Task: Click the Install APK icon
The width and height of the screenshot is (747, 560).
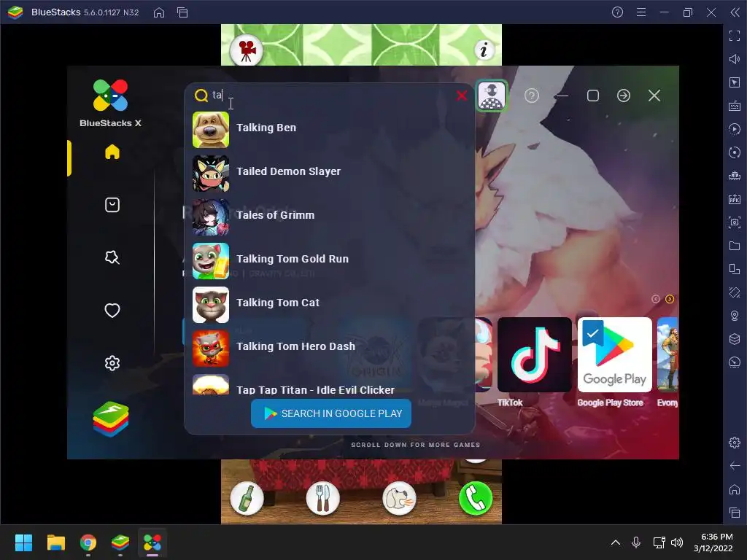Action: (735, 198)
